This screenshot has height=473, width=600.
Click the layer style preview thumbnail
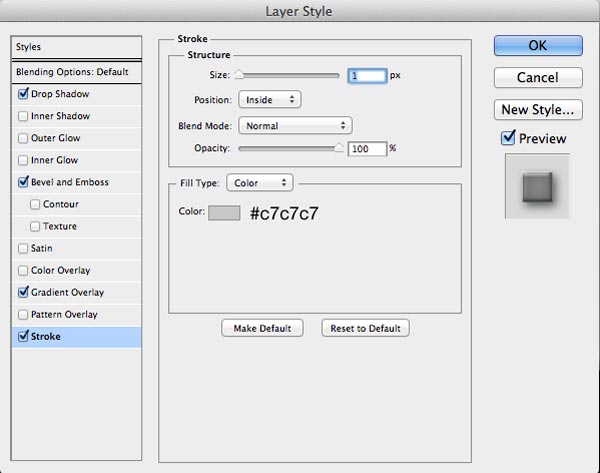pyautogui.click(x=537, y=186)
